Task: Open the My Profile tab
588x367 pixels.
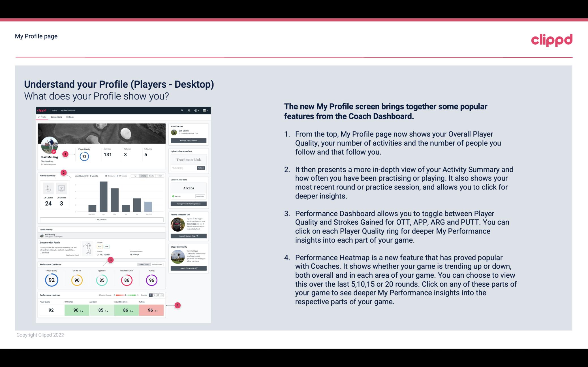Action: pos(42,117)
